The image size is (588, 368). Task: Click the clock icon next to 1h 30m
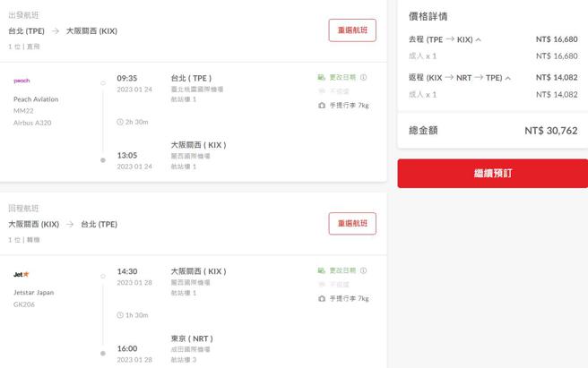pyautogui.click(x=120, y=315)
